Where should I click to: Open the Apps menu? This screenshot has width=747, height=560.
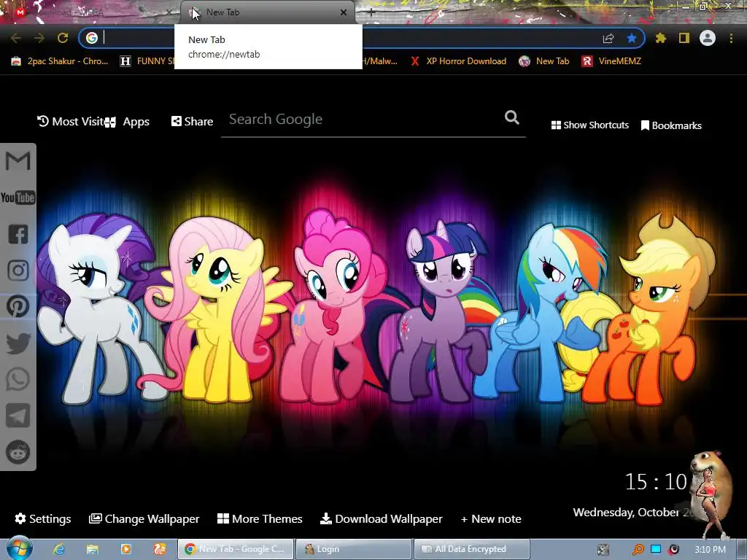128,122
